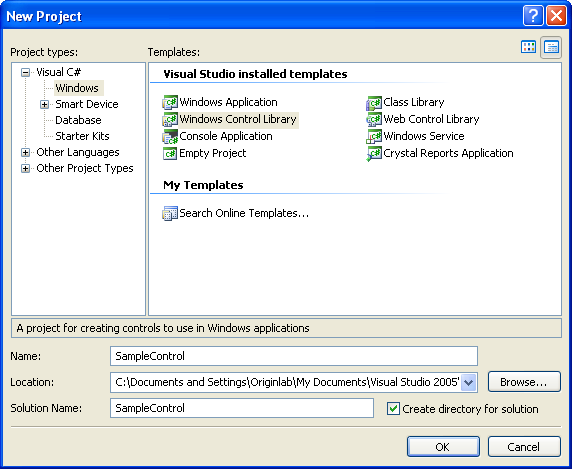Select the Database project type
The image size is (572, 469).
click(78, 120)
